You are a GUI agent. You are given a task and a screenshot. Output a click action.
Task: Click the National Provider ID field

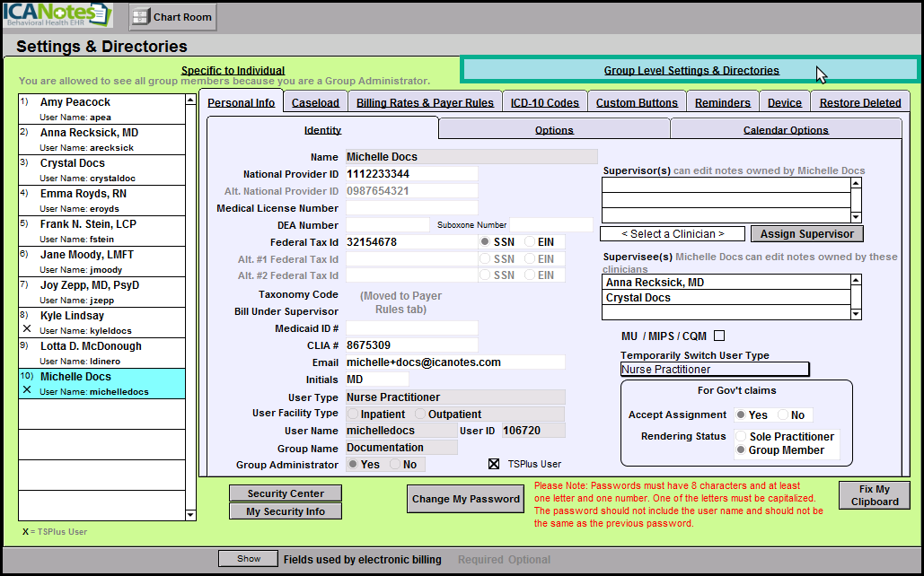point(411,174)
